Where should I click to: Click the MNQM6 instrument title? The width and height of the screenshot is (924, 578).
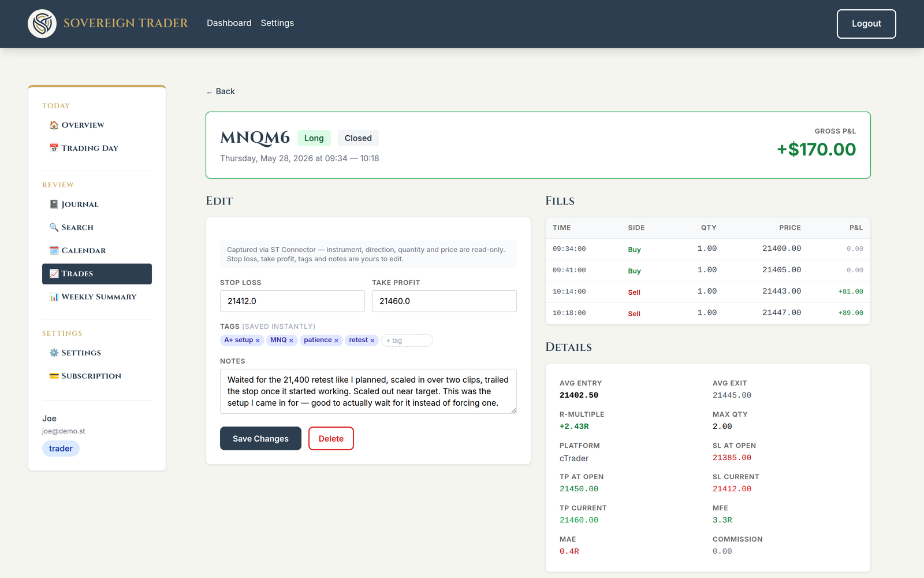click(x=255, y=138)
